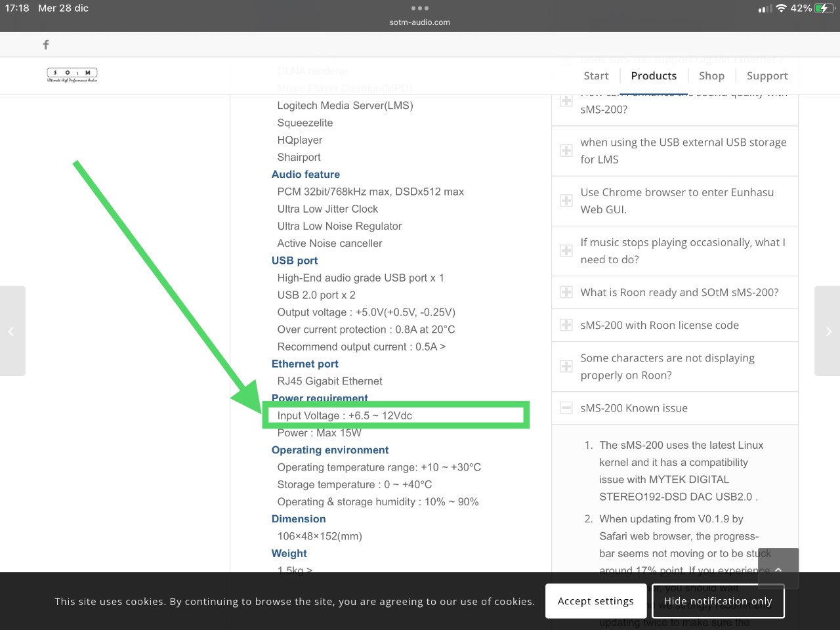Open the Facebook icon link
The image size is (840, 630).
pyautogui.click(x=46, y=45)
